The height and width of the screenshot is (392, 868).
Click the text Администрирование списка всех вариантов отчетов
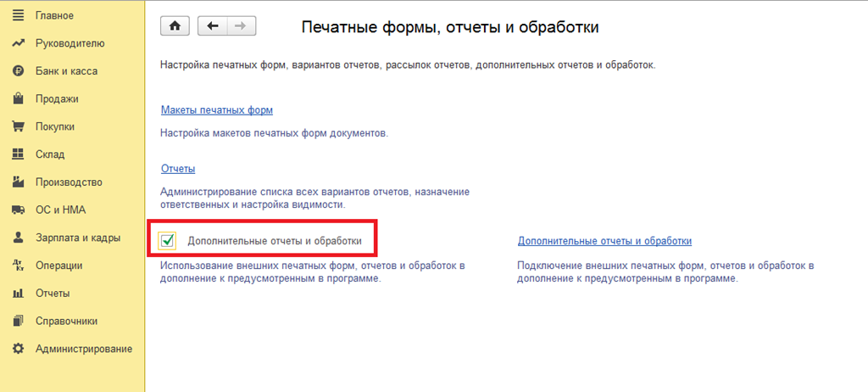315,198
